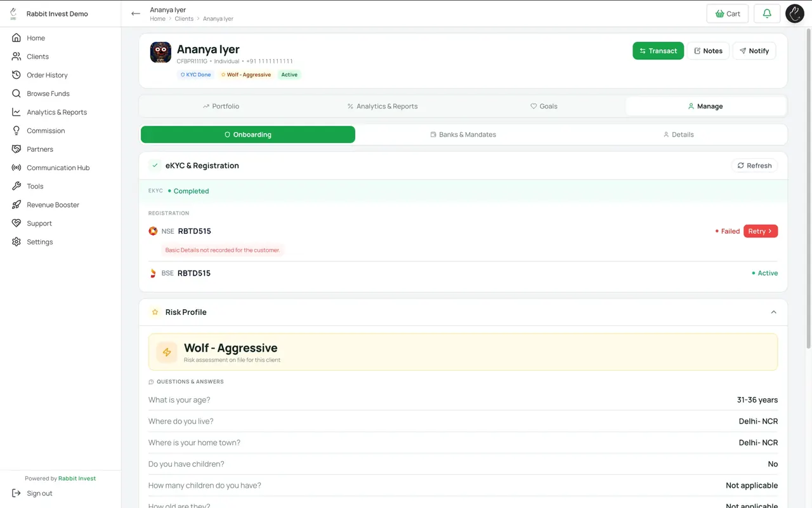The image size is (812, 508).
Task: Click the Tools wrench icon
Action: [x=16, y=186]
